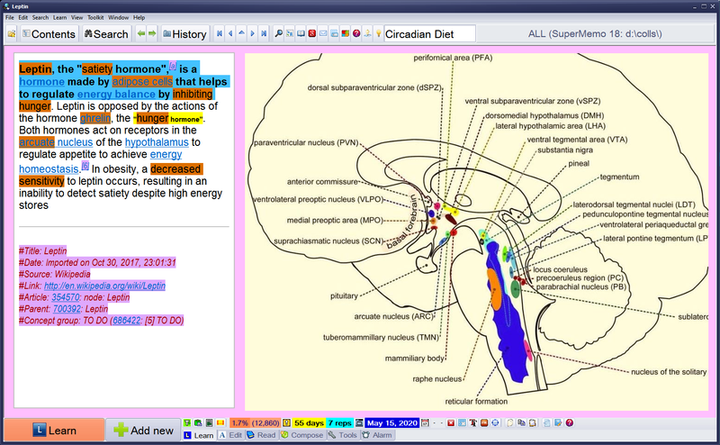720x445 pixels.
Task: Click the up arrow to parent element
Action: pyautogui.click(x=243, y=34)
